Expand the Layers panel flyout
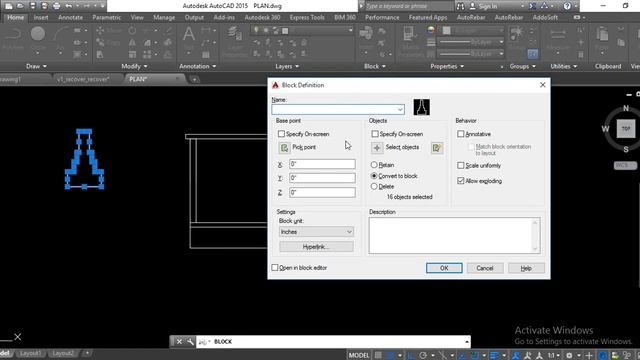Viewport: 640px width, 360px height. pos(287,66)
